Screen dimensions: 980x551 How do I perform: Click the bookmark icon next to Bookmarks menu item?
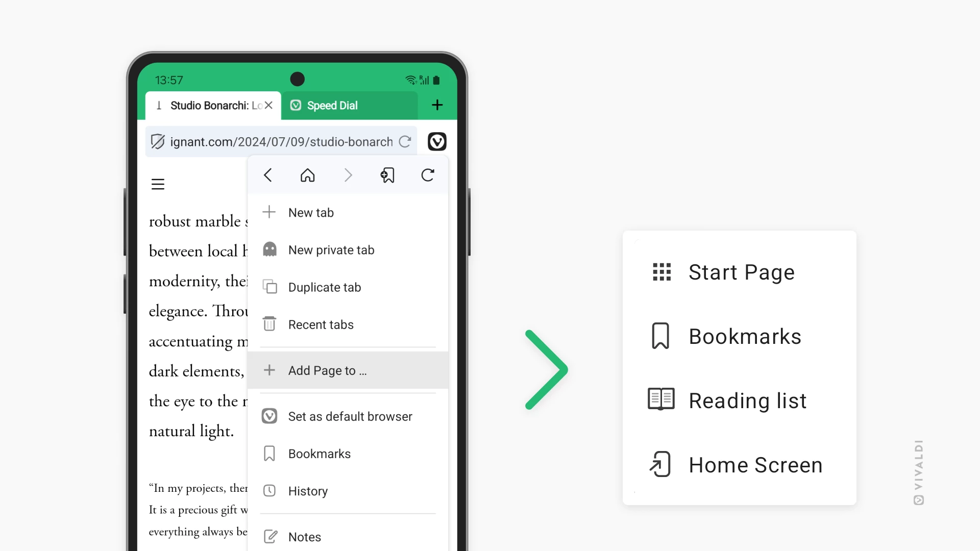tap(269, 453)
